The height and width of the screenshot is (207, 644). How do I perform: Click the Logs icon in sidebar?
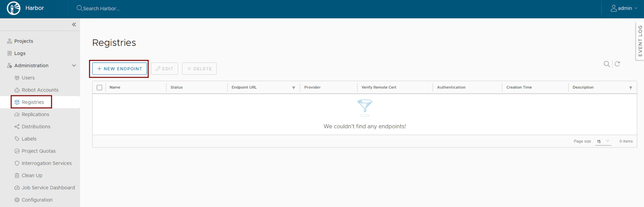click(10, 53)
